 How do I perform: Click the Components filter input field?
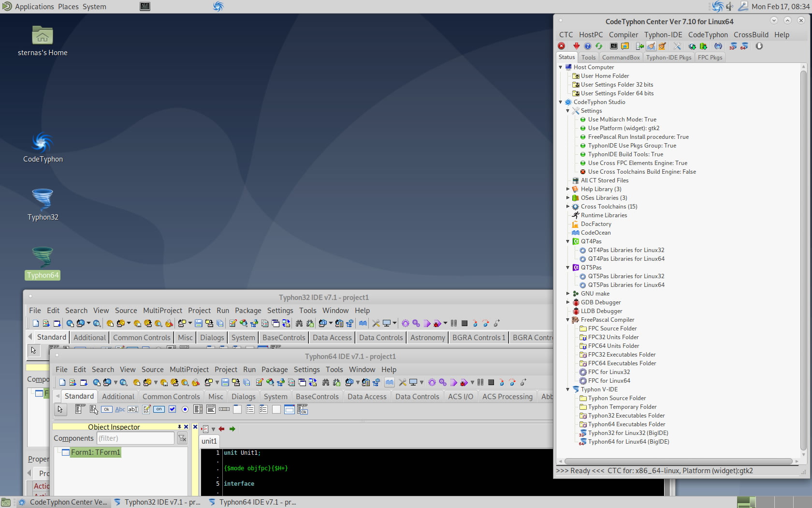point(135,438)
